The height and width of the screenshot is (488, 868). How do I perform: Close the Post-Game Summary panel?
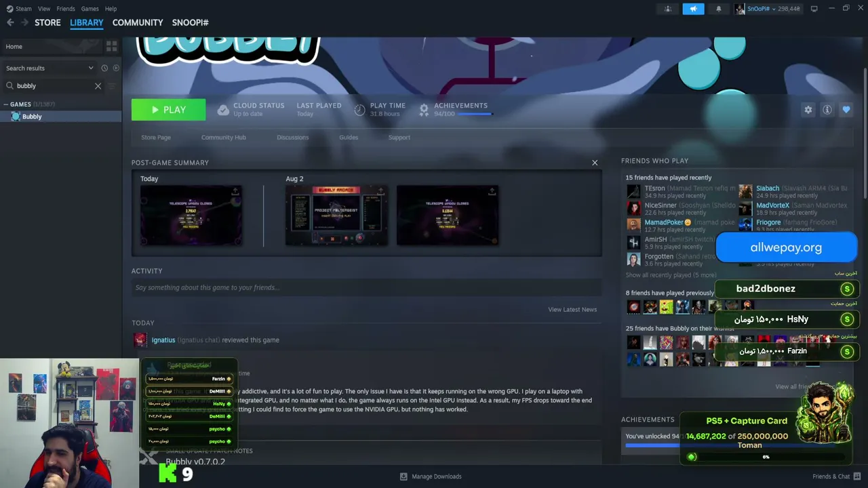[x=595, y=163]
